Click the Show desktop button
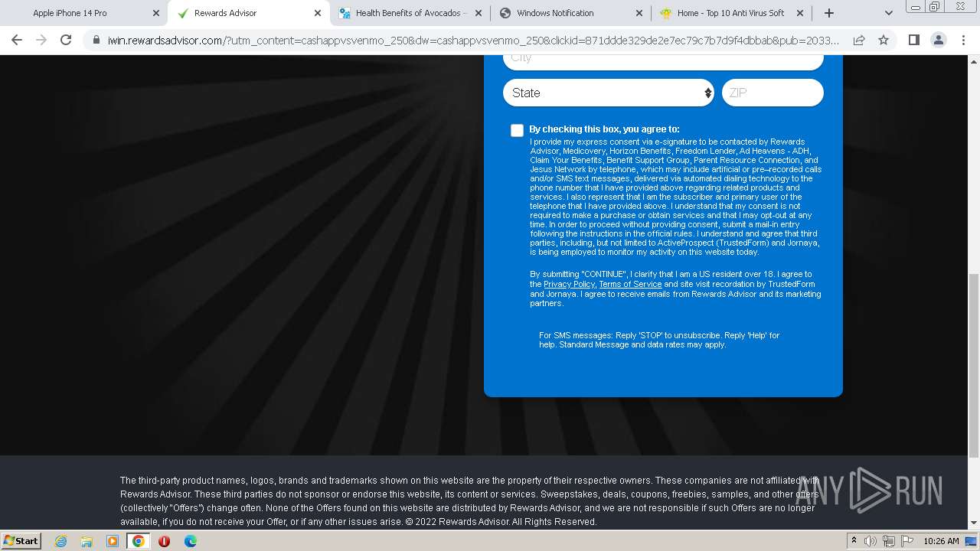The image size is (980, 551). (972, 541)
